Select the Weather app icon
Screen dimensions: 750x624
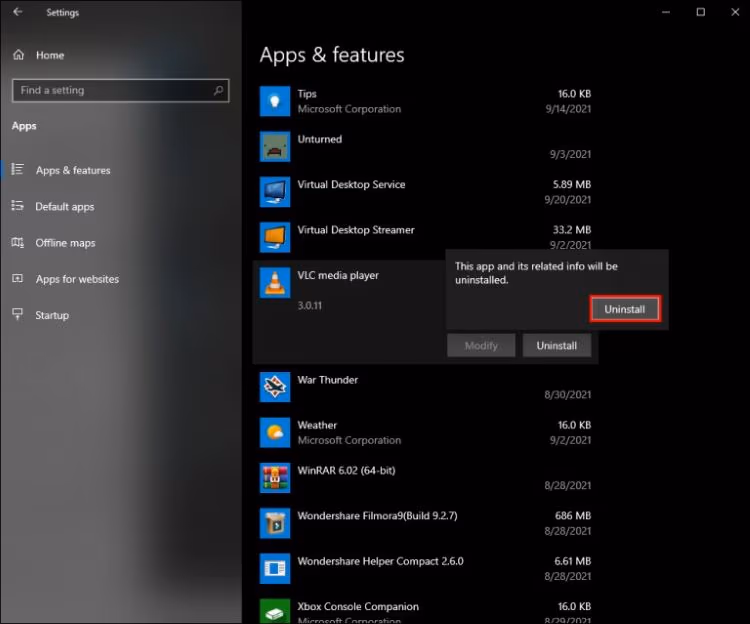point(274,432)
